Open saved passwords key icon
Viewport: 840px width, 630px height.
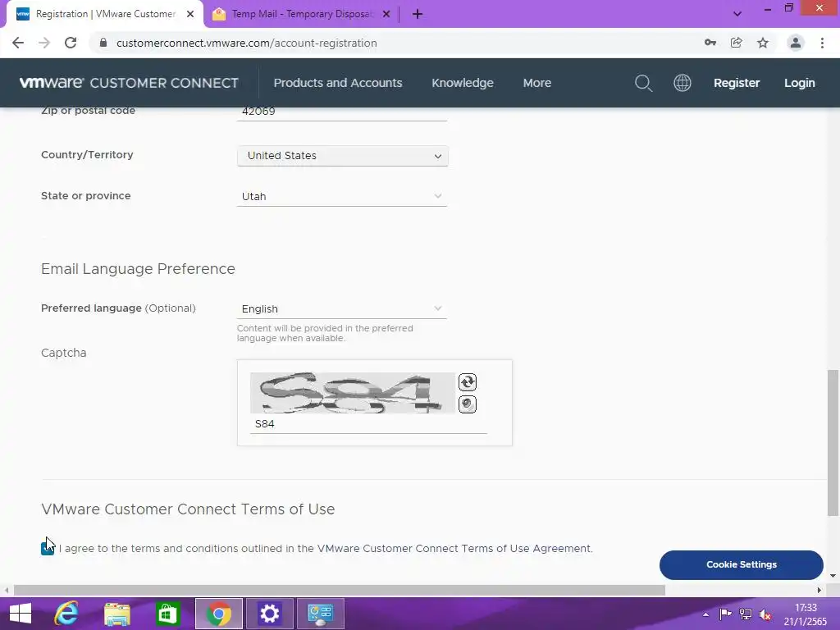pos(710,43)
